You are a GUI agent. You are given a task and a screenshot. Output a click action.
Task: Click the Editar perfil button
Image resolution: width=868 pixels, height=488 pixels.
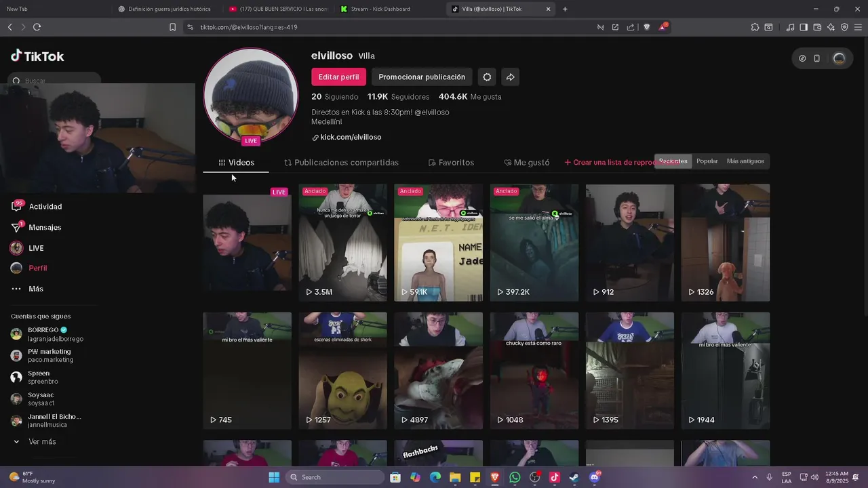click(x=338, y=77)
